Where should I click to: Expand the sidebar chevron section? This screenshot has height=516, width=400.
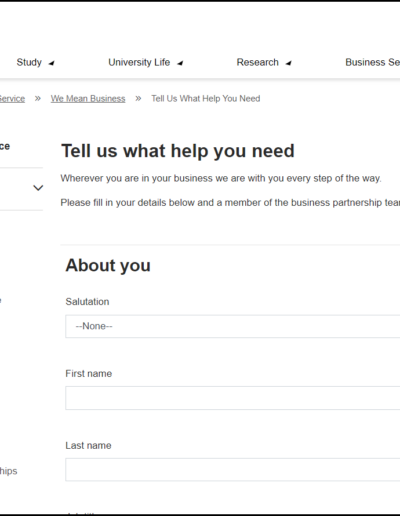pyautogui.click(x=38, y=188)
